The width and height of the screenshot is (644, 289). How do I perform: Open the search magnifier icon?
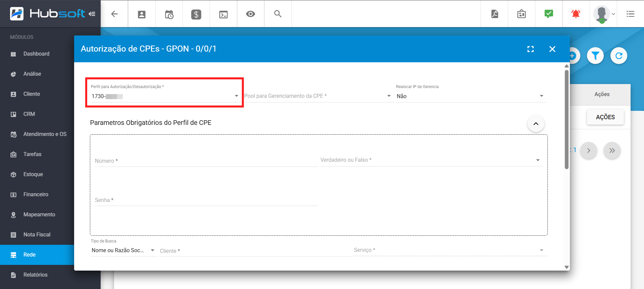click(278, 14)
